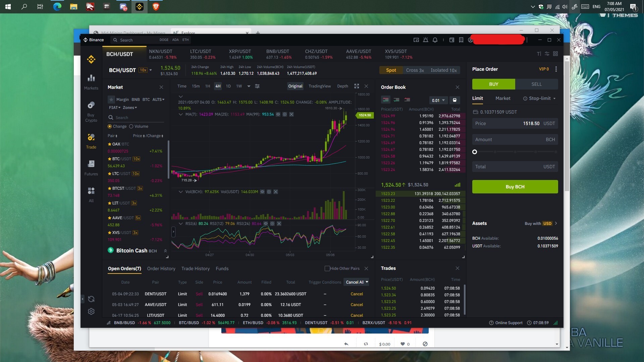Open Buy Crypto in the sidebar
The height and width of the screenshot is (362, 644).
tap(91, 112)
